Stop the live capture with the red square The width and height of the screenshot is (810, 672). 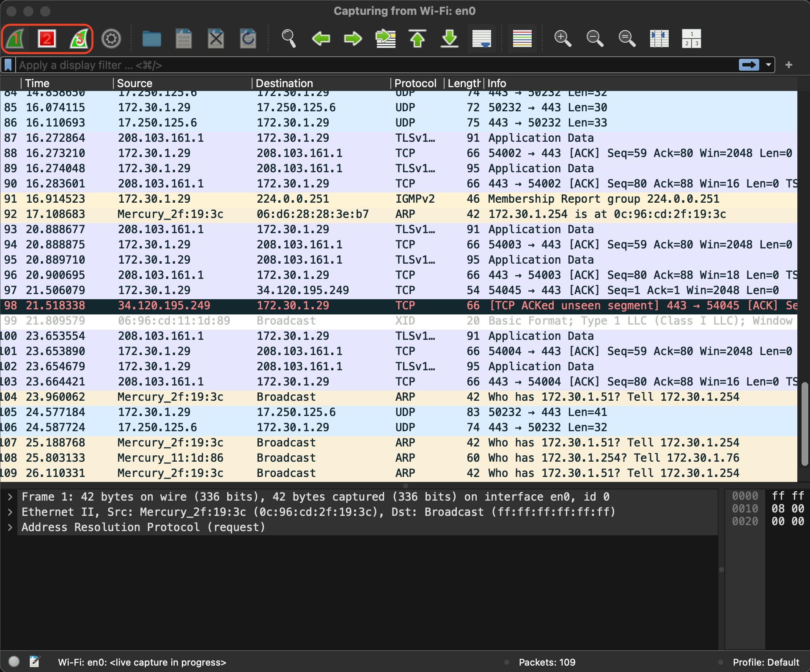47,39
